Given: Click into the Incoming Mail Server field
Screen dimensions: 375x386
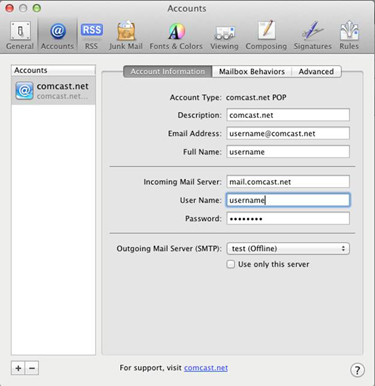Looking at the screenshot, I should (288, 182).
